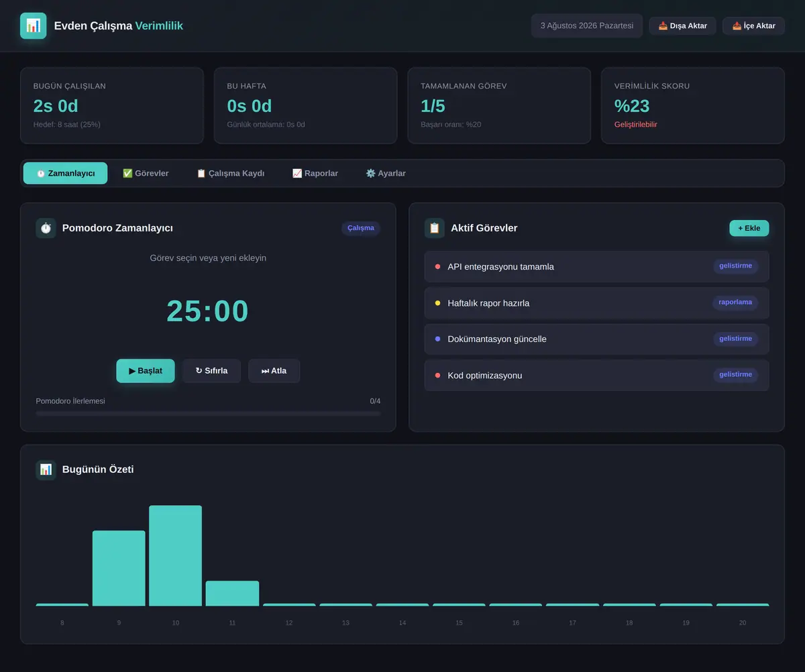Click the Geliştirilebilir status text
Viewport: 805px width, 672px height.
pos(636,125)
